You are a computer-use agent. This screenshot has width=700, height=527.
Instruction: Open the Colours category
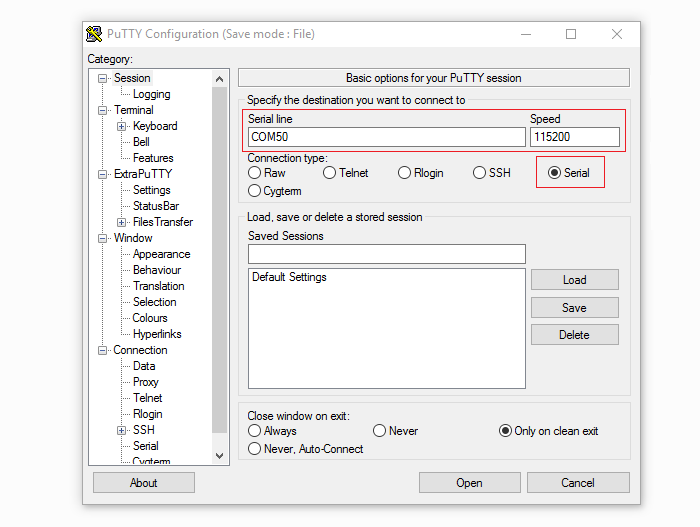click(x=150, y=318)
